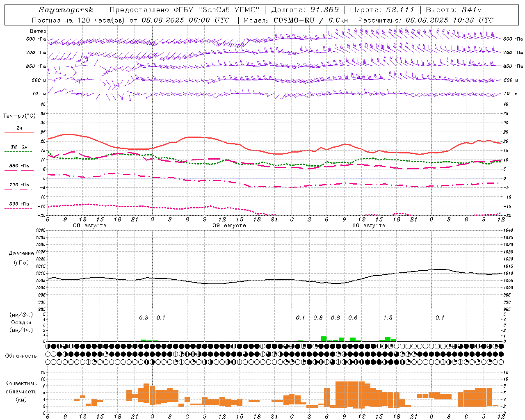Click the 'Тем-ра(°C)' temperature panel label

point(19,116)
